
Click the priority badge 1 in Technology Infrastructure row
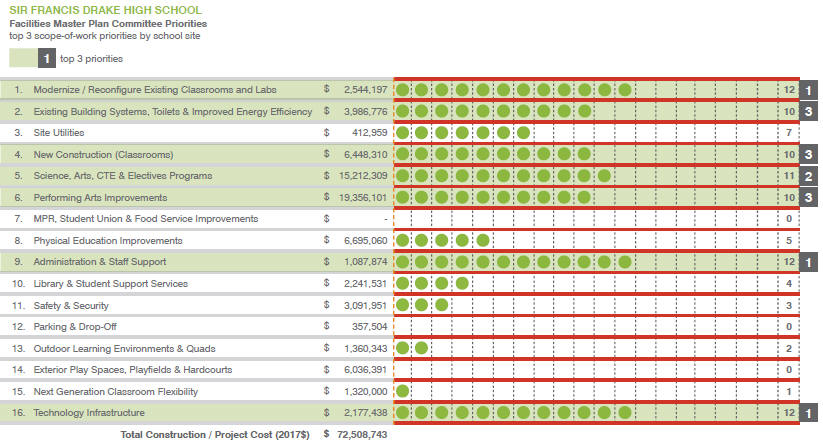pos(809,412)
